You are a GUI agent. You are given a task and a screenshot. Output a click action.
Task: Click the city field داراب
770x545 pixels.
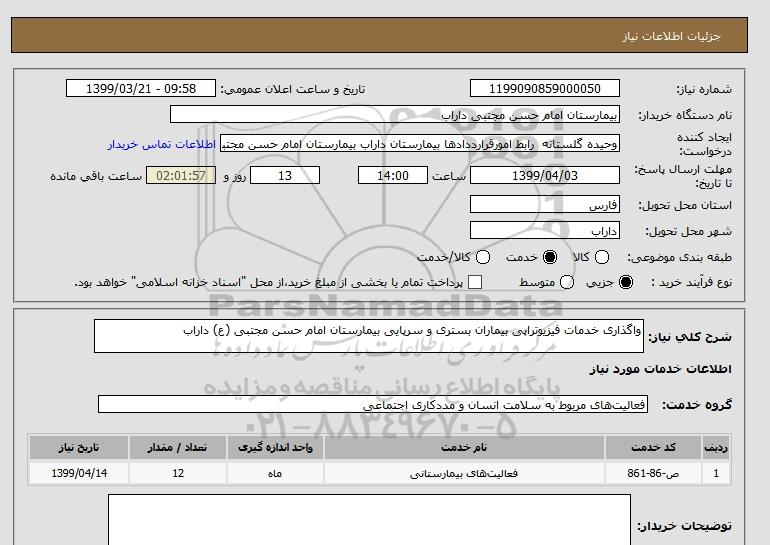[x=545, y=230]
